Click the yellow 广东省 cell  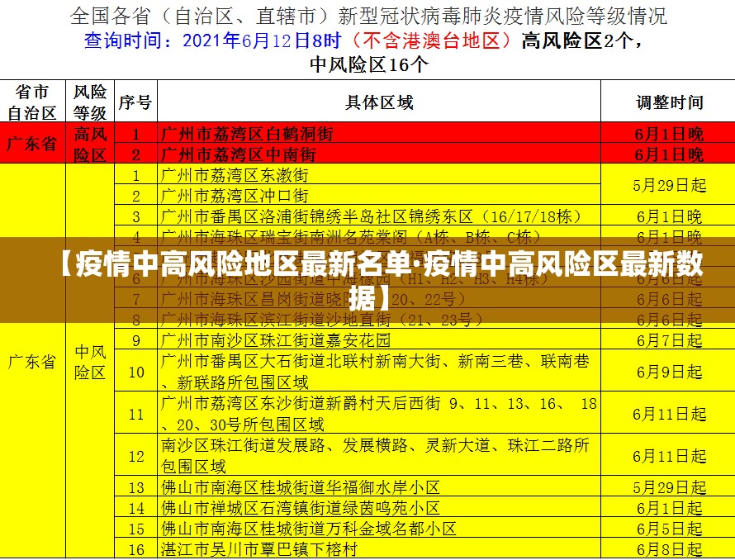tap(32, 362)
